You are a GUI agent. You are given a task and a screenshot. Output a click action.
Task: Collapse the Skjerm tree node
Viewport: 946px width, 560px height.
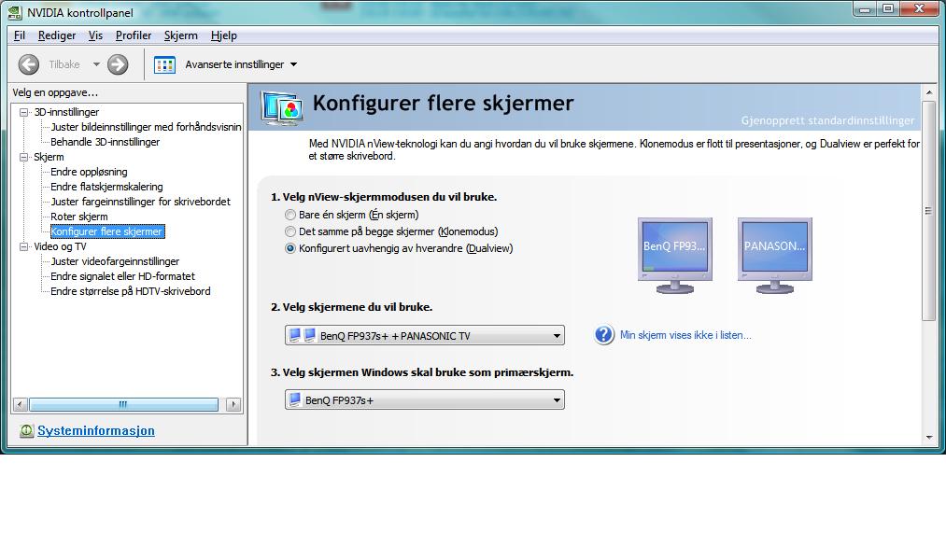click(x=24, y=157)
